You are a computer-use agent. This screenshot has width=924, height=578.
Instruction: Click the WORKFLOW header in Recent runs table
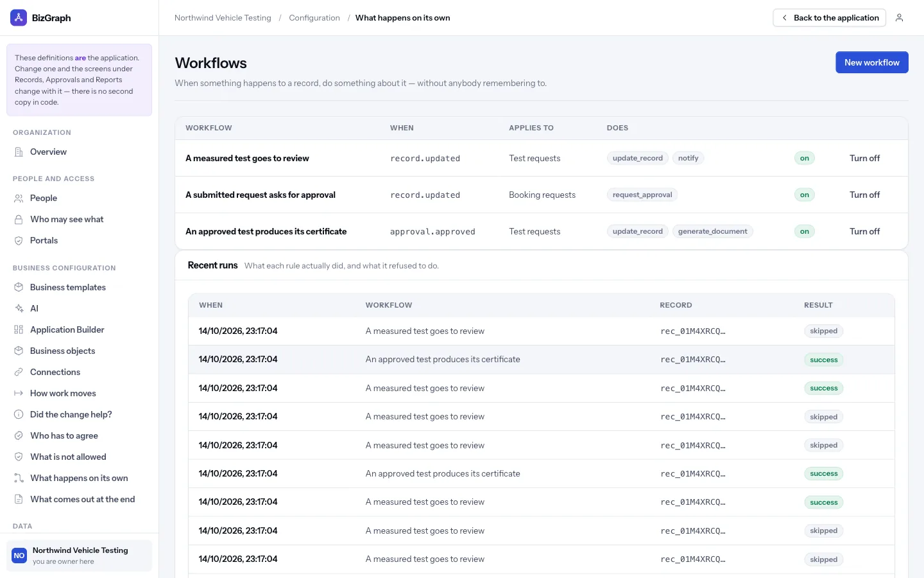pyautogui.click(x=389, y=305)
